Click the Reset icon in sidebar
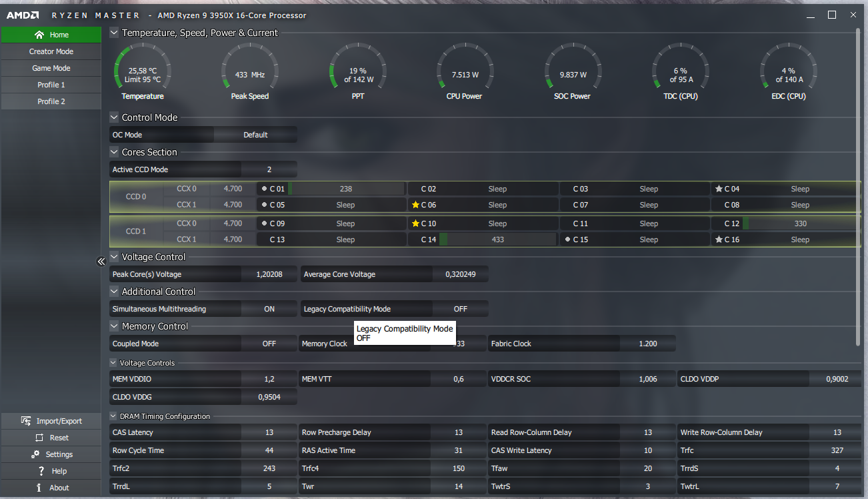This screenshot has height=499, width=868. [39, 438]
